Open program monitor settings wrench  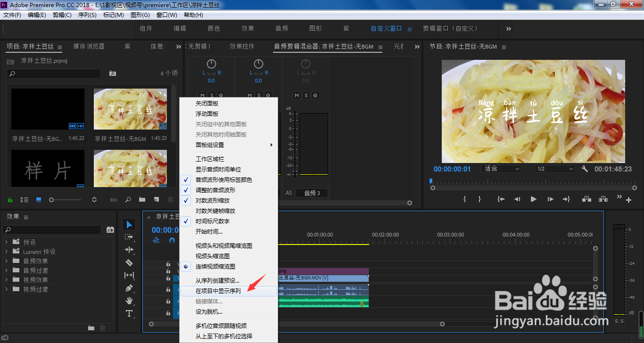(x=585, y=169)
